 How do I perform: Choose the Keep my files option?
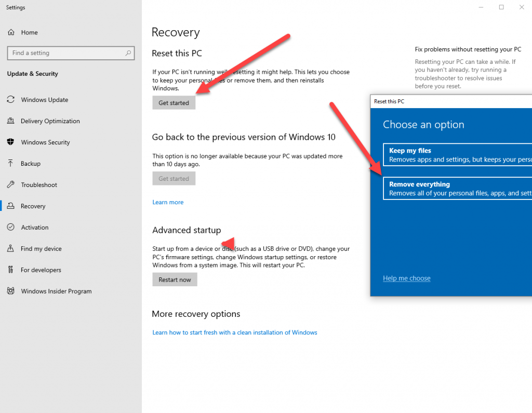(457, 155)
